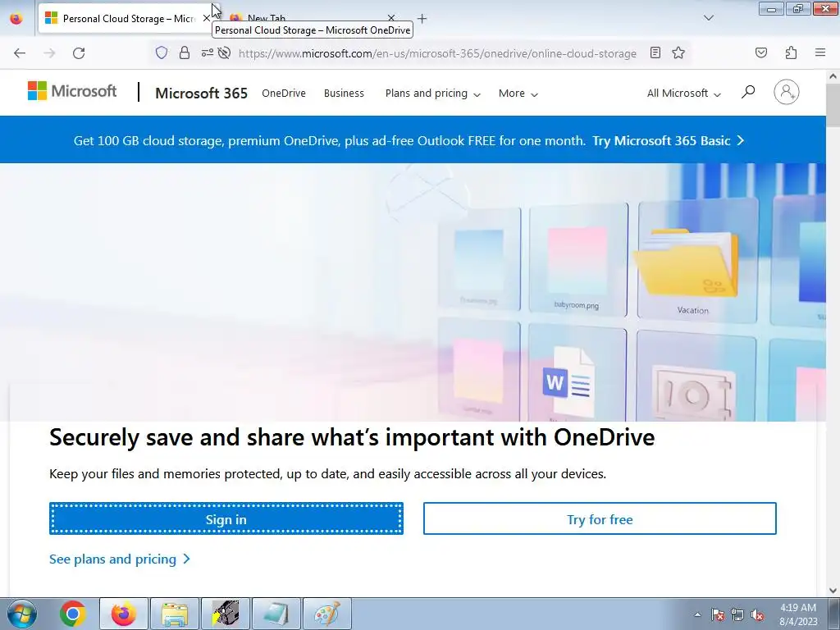Click the Microsoft logo

(x=72, y=91)
